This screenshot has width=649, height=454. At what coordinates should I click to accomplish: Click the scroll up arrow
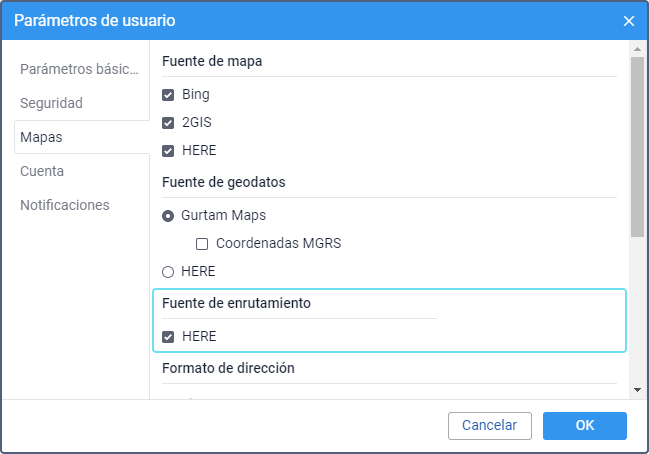[637, 50]
